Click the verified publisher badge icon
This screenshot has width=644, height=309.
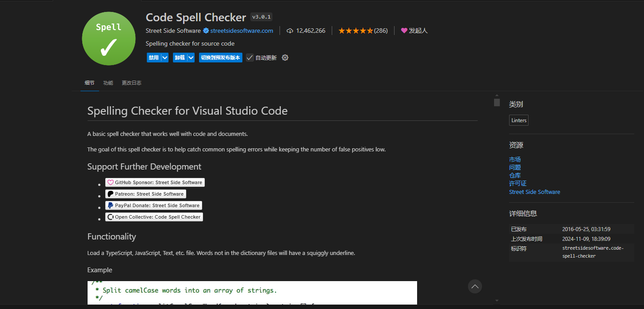(206, 31)
